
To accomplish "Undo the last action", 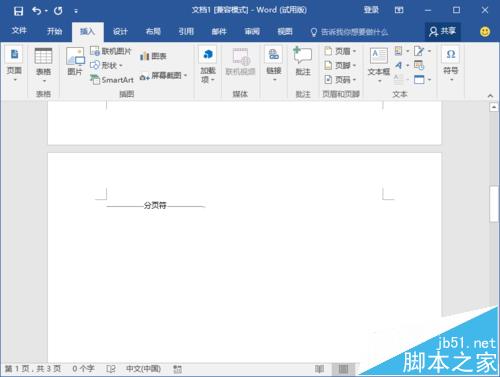I will point(36,11).
